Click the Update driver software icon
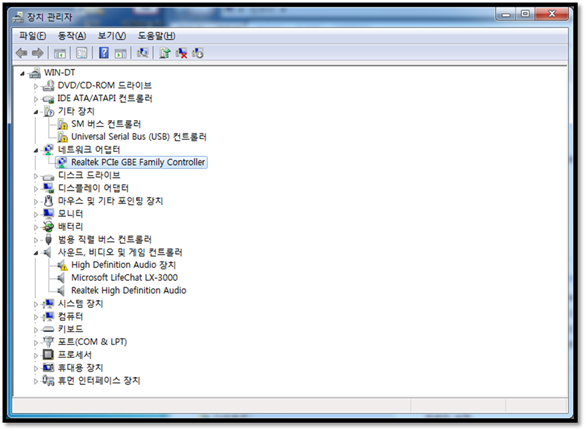Image resolution: width=586 pixels, height=431 pixels. click(x=165, y=53)
